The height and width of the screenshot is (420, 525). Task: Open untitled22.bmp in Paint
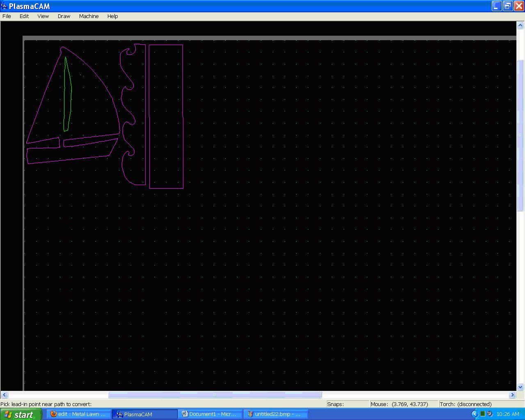coord(276,414)
